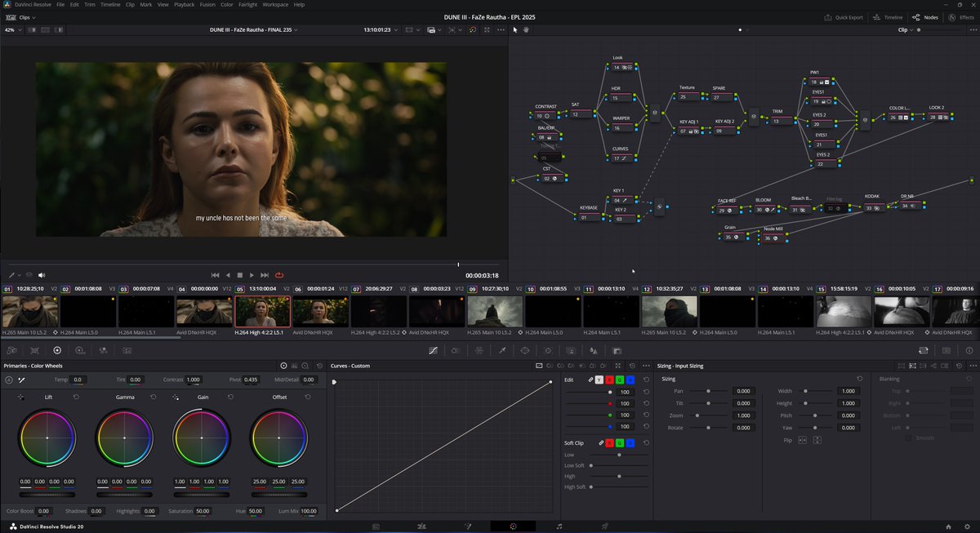
Task: Toggle the red channel Edit button
Action: point(609,380)
